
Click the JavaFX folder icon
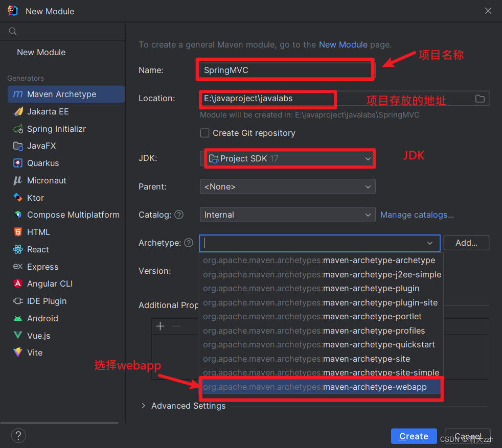coord(18,146)
